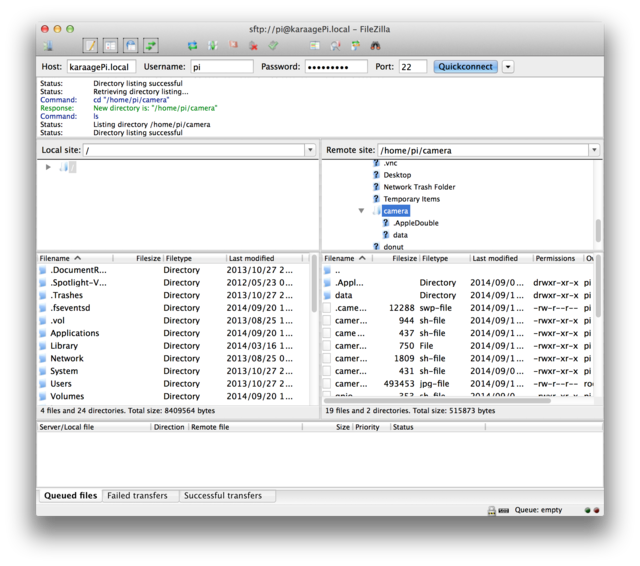The width and height of the screenshot is (640, 566).
Task: Cancel the current operation
Action: pos(233,44)
